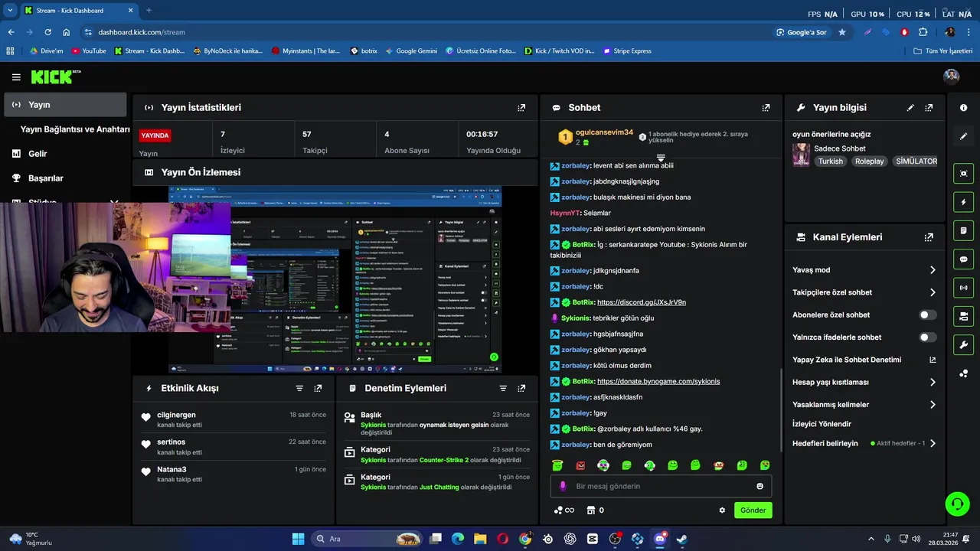The width and height of the screenshot is (980, 551).
Task: Bookmark this page with star icon
Action: tap(842, 32)
